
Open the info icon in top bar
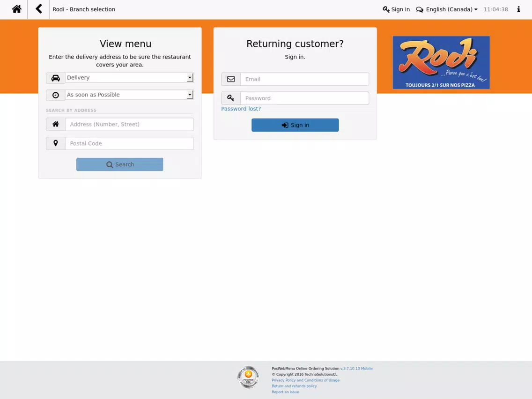coord(518,9)
